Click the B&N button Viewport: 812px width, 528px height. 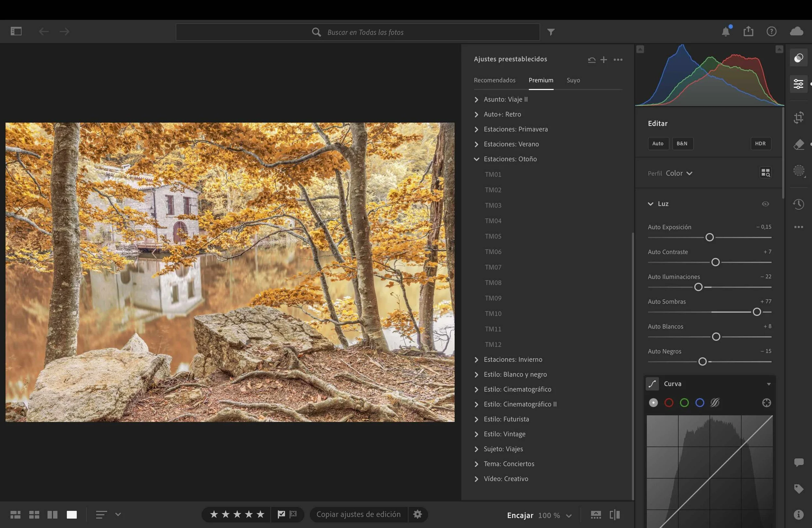coord(682,144)
